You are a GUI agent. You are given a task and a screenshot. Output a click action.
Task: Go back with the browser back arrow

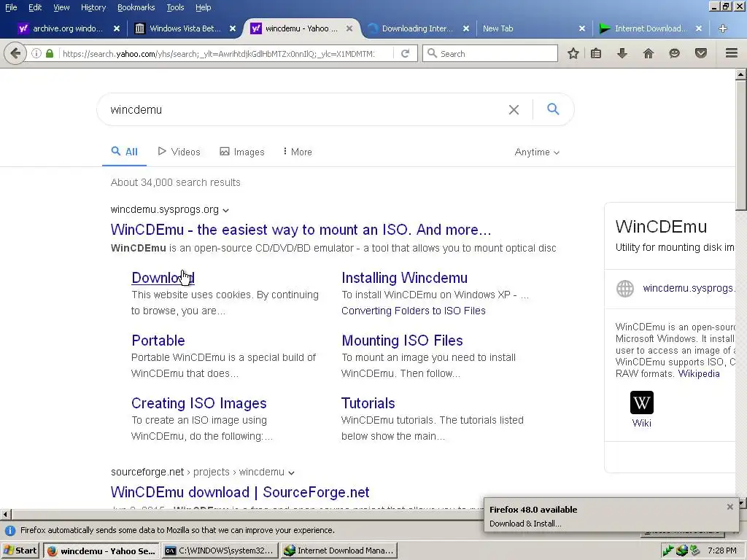pos(15,53)
